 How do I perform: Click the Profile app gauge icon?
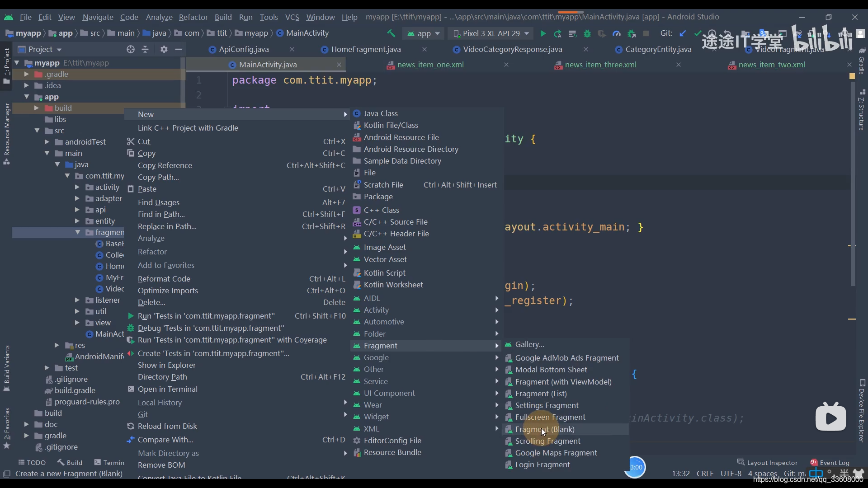[x=617, y=33]
